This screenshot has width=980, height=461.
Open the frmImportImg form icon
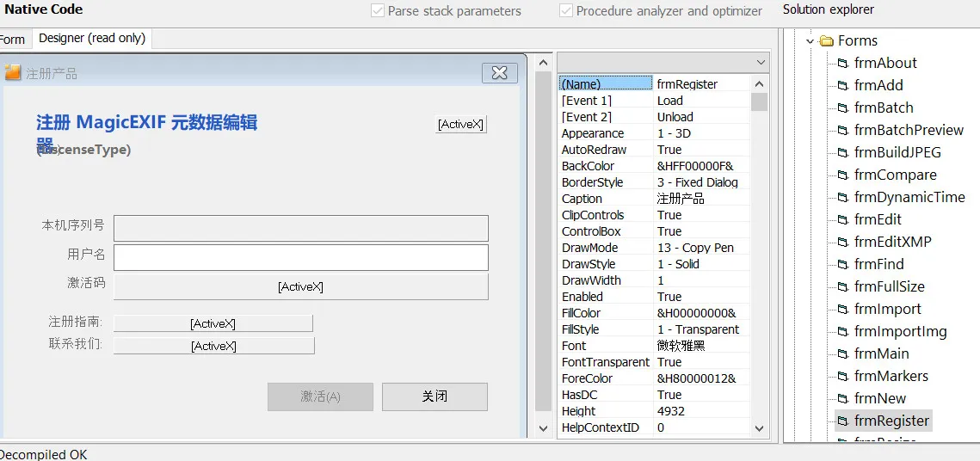[x=843, y=331]
